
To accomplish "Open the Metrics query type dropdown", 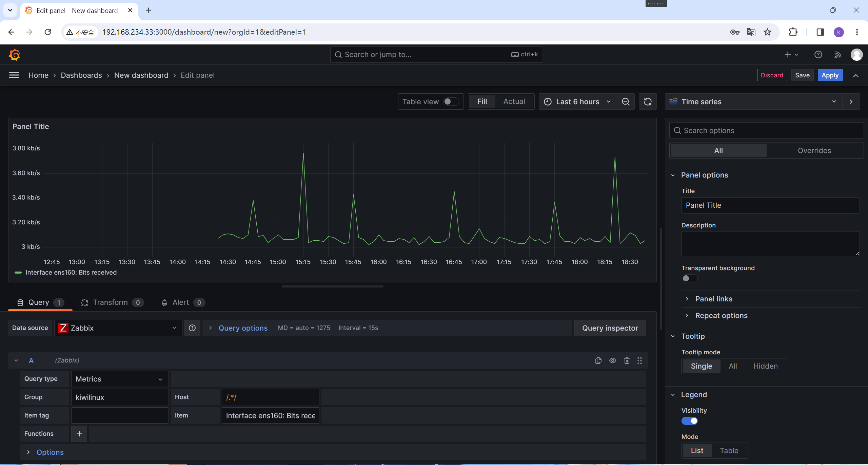I will click(x=120, y=379).
